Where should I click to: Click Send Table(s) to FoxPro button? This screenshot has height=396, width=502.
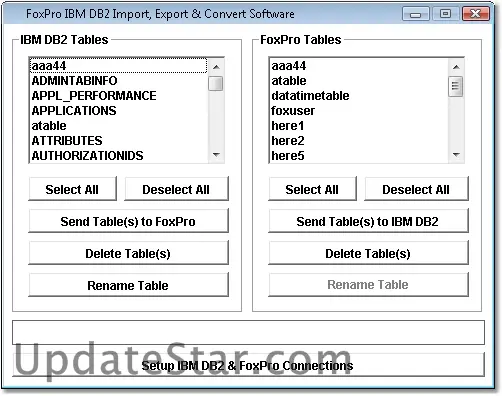128,221
